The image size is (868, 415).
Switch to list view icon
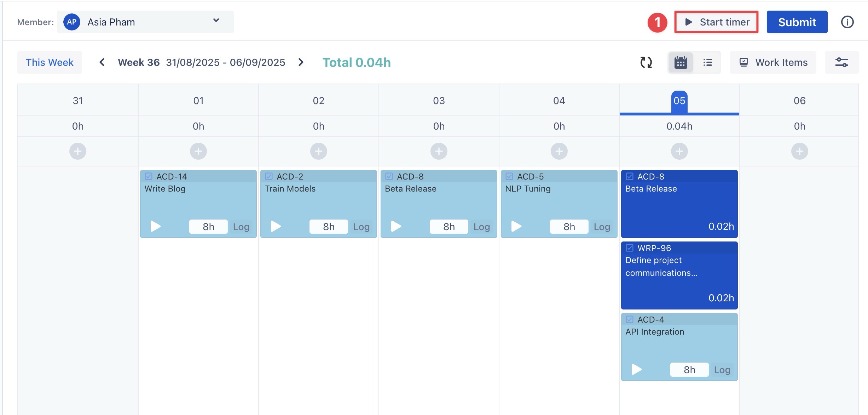tap(707, 62)
